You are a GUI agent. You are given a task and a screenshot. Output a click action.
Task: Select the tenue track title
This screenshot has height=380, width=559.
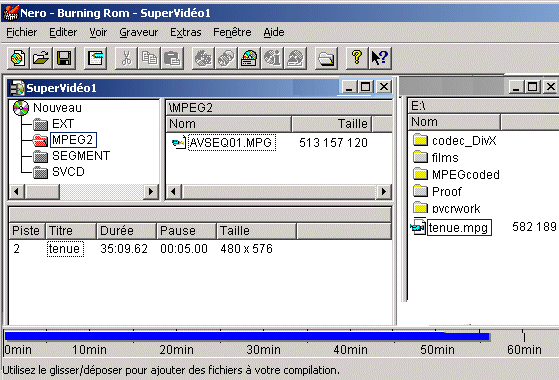click(x=65, y=249)
